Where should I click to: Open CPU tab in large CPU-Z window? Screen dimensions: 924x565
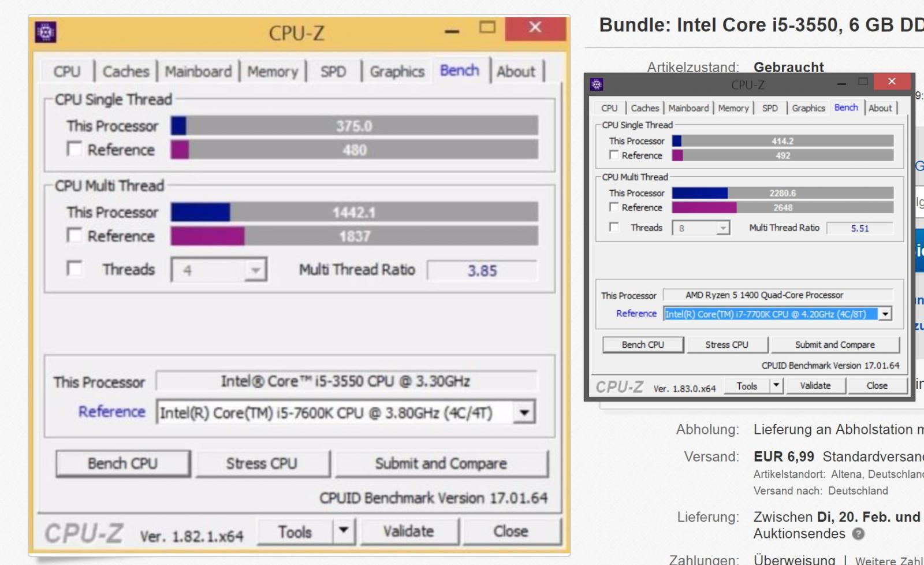(67, 72)
